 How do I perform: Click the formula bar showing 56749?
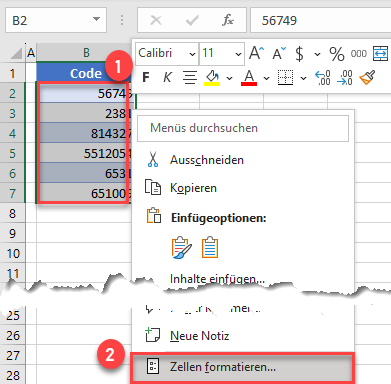320,21
